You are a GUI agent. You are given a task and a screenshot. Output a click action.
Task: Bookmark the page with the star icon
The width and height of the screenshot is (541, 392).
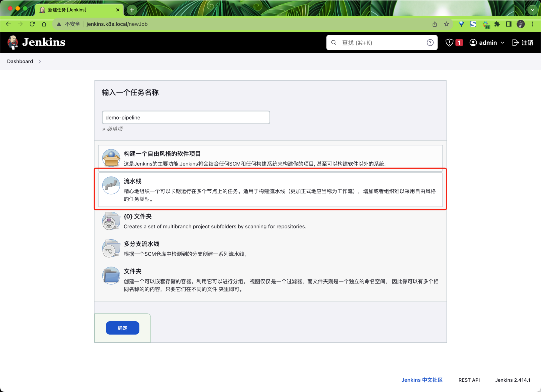pos(446,24)
